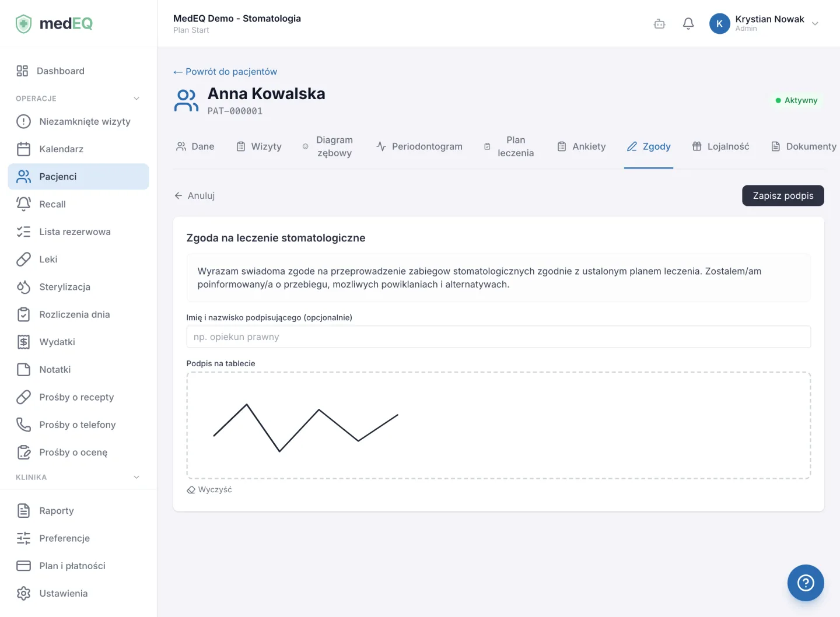Screen dimensions: 840x617
Task: Click the MedEQ Demo - Stomatologia clinic title
Action: click(237, 19)
